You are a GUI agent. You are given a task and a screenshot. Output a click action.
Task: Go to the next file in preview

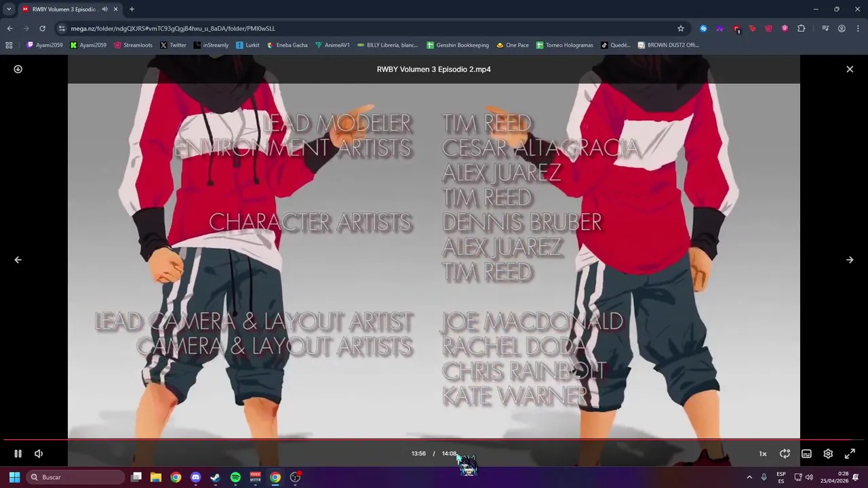[x=850, y=260]
